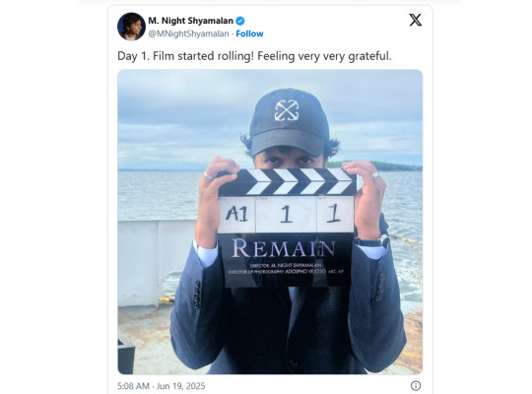The image size is (532, 394).
Task: Click the rightmost take number on the slate
Action: pos(334,214)
